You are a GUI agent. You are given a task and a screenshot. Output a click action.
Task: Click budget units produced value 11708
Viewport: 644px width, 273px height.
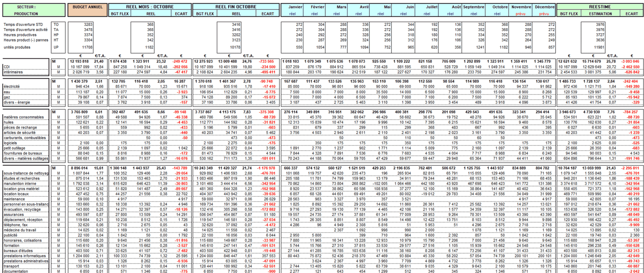coord(87,47)
